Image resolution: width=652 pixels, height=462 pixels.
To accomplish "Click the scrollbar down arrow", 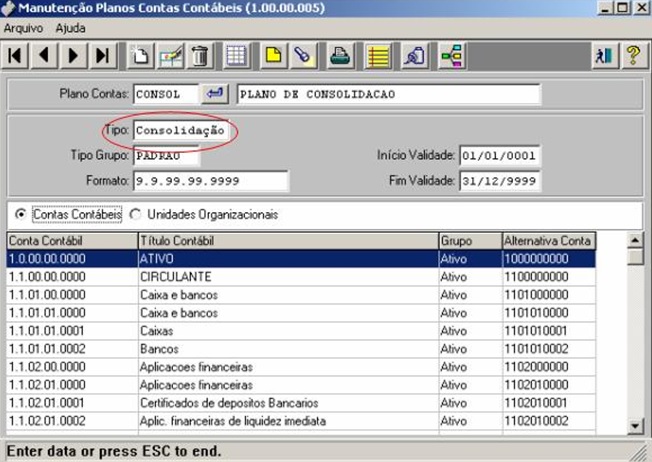I will (635, 426).
